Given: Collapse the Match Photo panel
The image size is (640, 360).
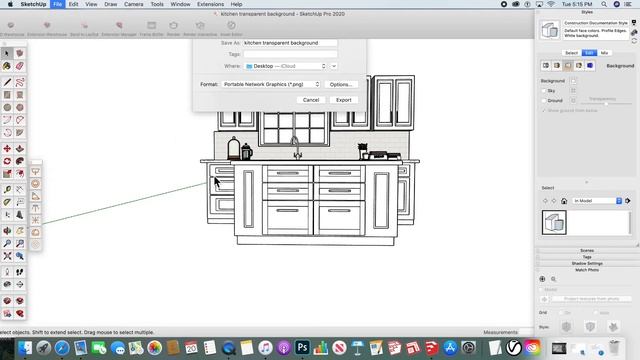Looking at the screenshot, I should coord(587,270).
